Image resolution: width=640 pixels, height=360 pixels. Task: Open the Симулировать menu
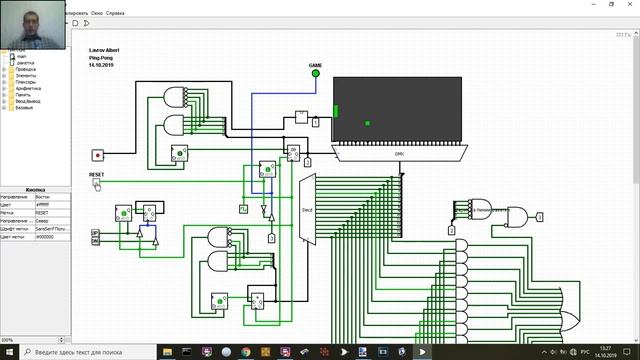76,13
